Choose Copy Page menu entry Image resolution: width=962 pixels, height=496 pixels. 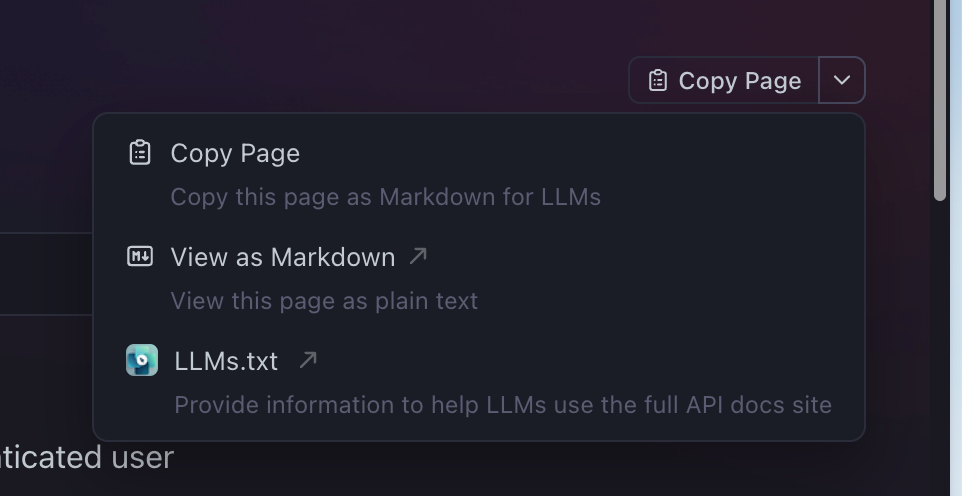(235, 153)
